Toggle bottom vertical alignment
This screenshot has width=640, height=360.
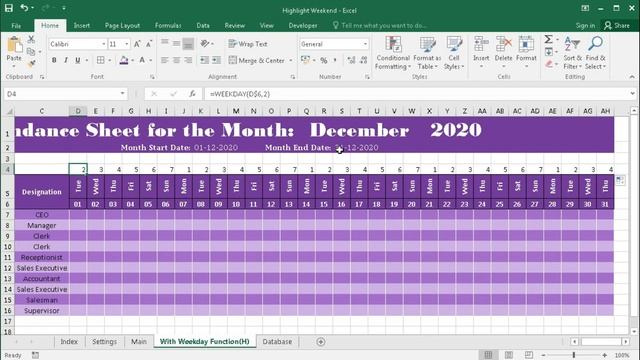(188, 44)
